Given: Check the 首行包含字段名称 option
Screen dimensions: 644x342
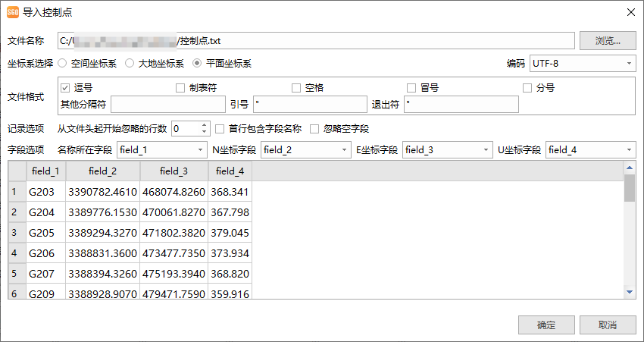Looking at the screenshot, I should point(220,129).
